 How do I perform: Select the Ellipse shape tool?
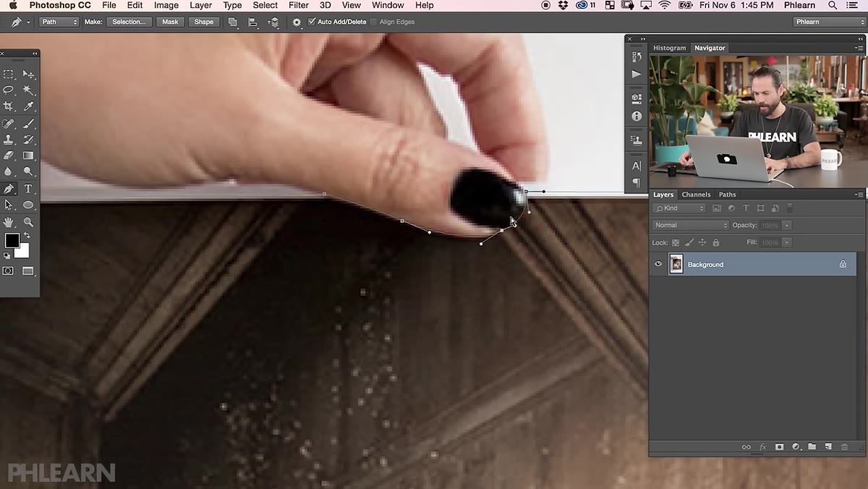click(28, 205)
